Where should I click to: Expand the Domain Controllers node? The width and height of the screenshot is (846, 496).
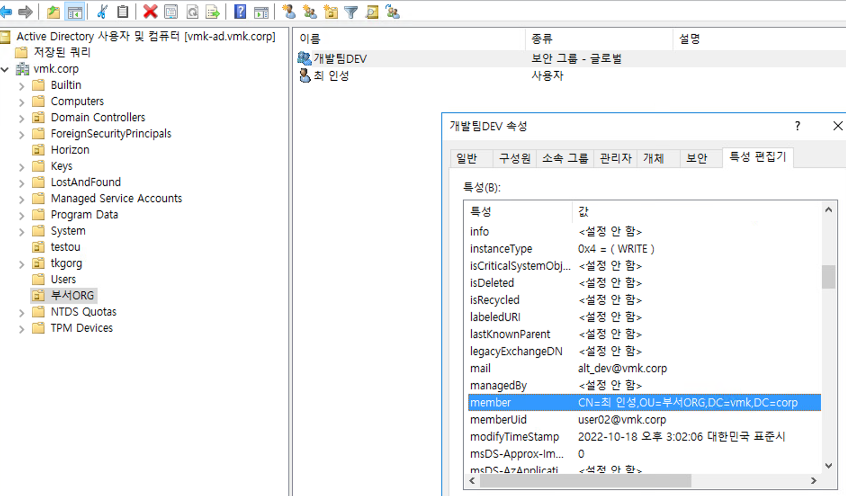pyautogui.click(x=22, y=118)
